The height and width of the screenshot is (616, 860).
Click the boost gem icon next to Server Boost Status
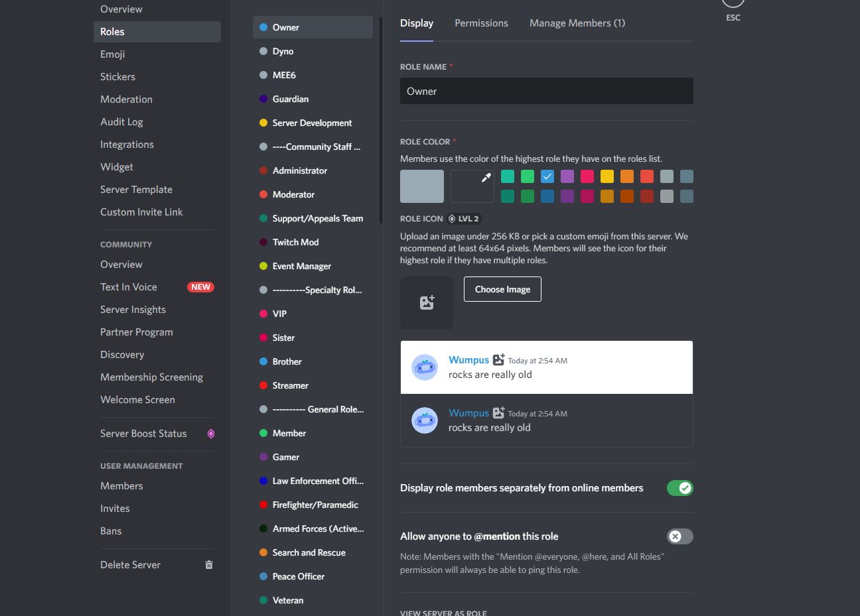click(x=211, y=433)
